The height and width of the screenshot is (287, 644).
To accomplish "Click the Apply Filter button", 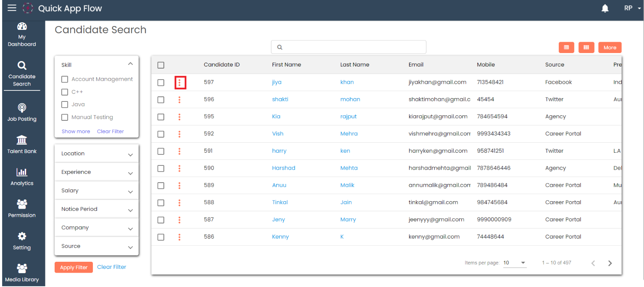I will [74, 267].
